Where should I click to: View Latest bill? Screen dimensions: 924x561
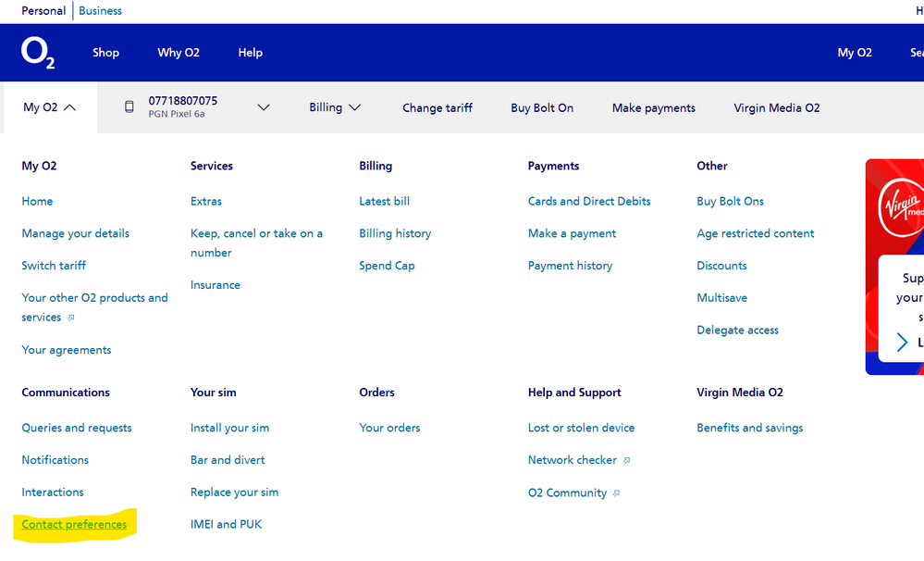click(384, 201)
